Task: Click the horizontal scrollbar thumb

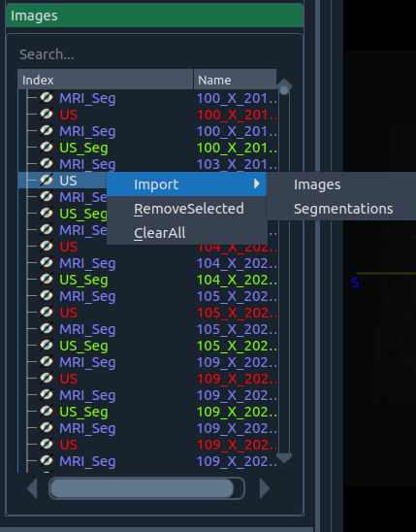Action: click(x=143, y=488)
